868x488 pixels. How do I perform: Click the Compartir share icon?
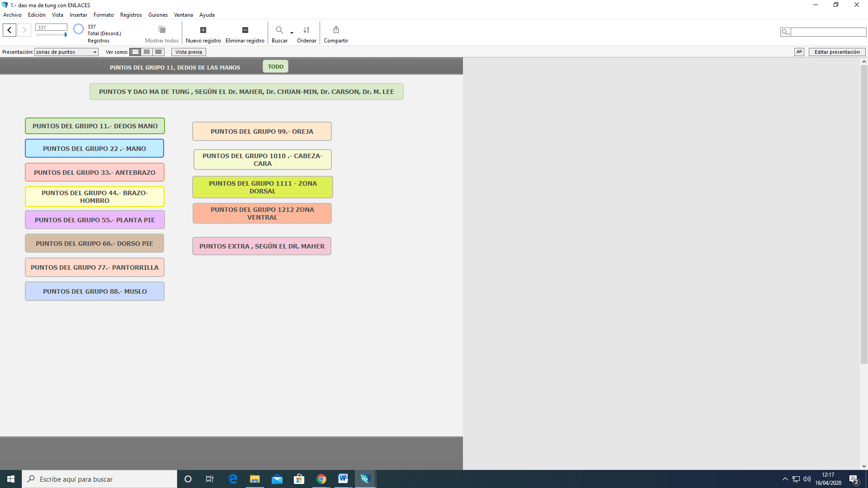click(x=336, y=30)
